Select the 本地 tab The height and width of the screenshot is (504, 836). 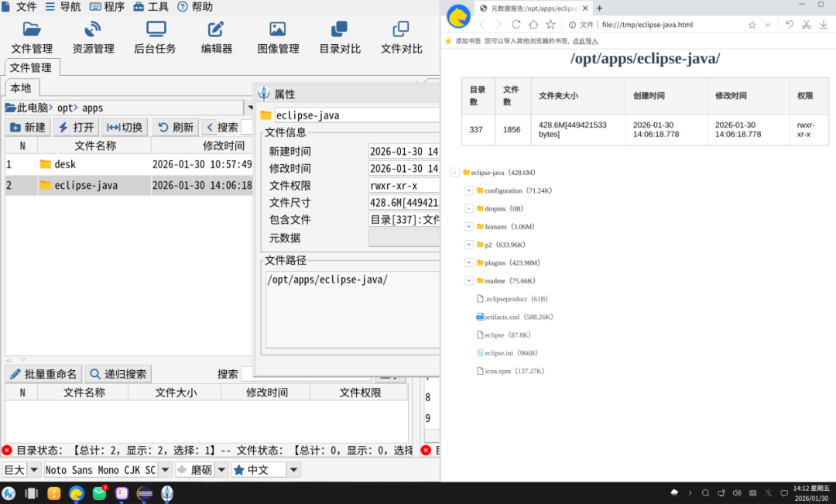(x=22, y=88)
